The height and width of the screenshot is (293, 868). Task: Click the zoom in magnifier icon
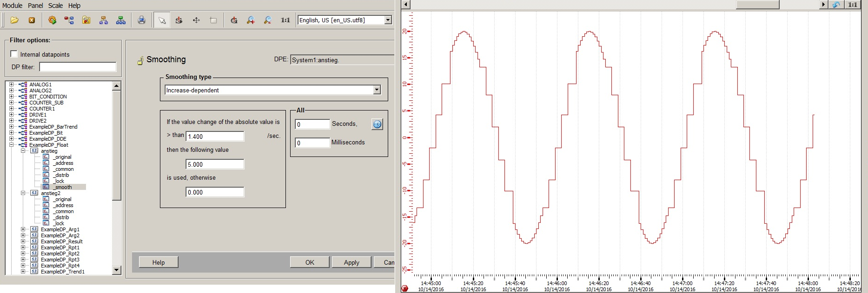click(x=251, y=20)
